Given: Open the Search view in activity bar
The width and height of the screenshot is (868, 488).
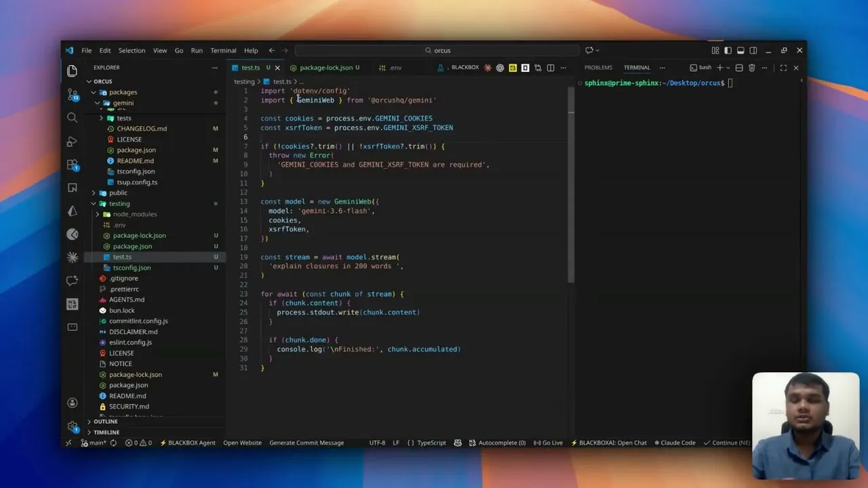Looking at the screenshot, I should click(73, 118).
